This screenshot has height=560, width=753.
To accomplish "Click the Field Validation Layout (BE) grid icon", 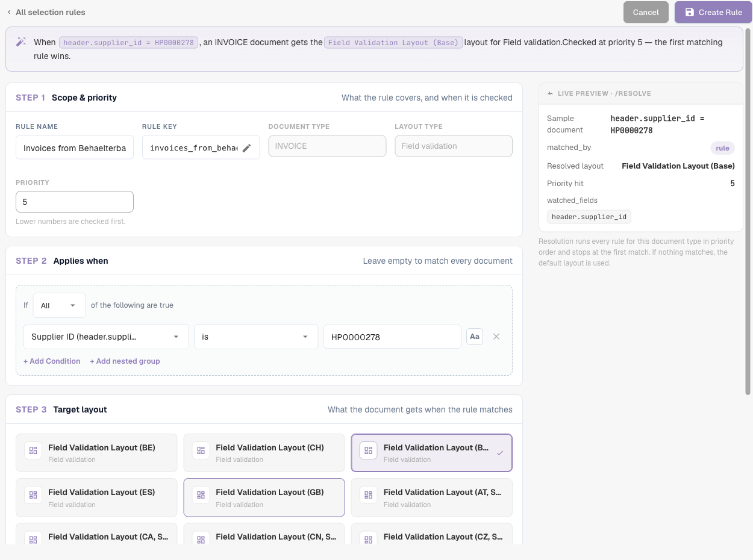I will (33, 450).
